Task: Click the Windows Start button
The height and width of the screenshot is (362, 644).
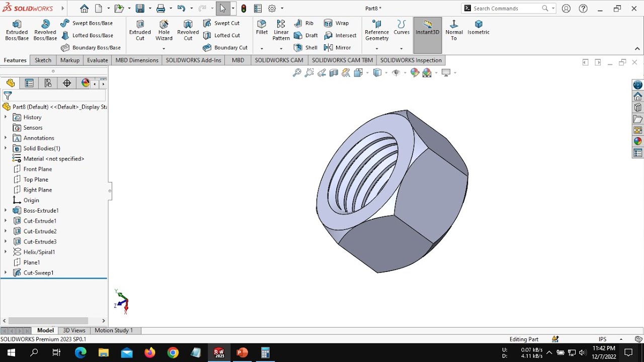Action: point(11,352)
